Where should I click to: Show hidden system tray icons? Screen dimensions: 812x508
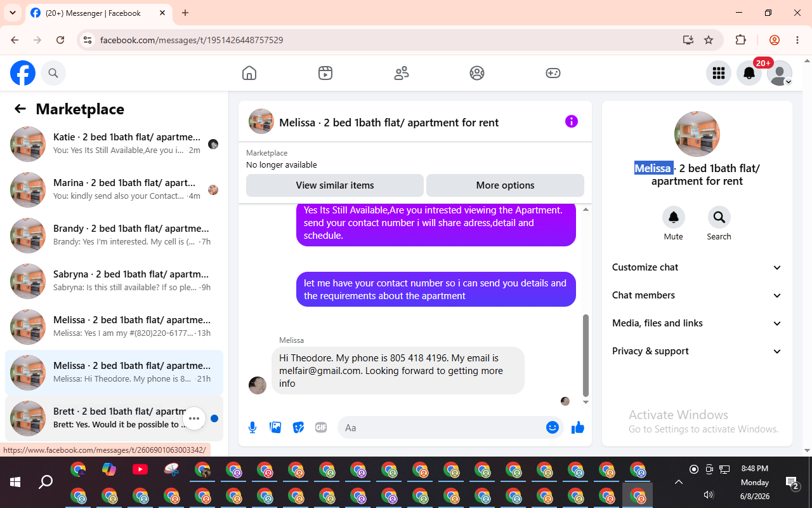click(679, 482)
